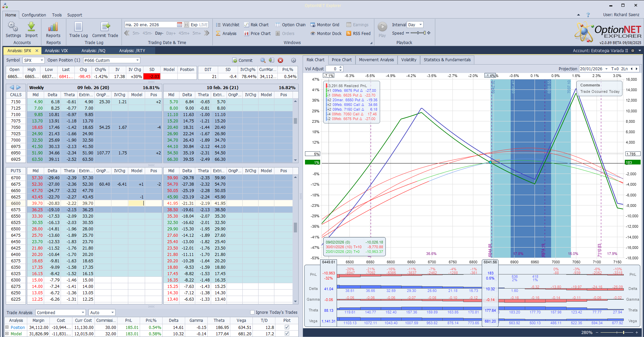Adjust the playback Speed slider

[x=418, y=33]
